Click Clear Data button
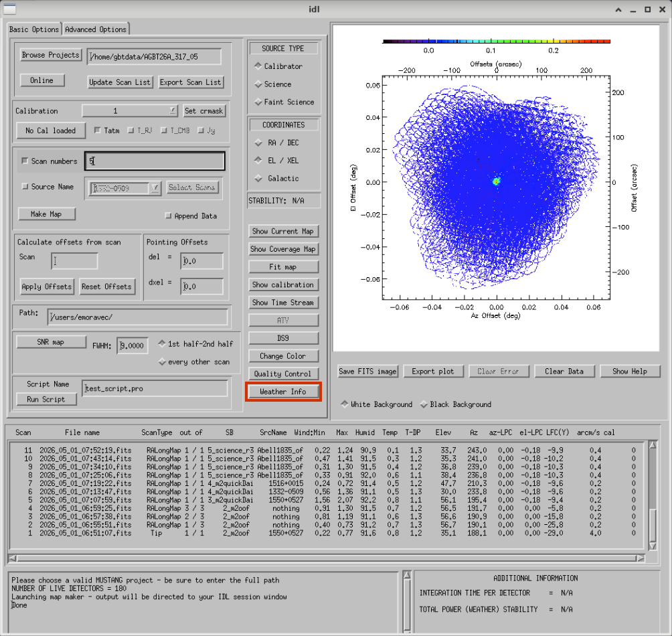This screenshot has width=672, height=636. point(564,371)
